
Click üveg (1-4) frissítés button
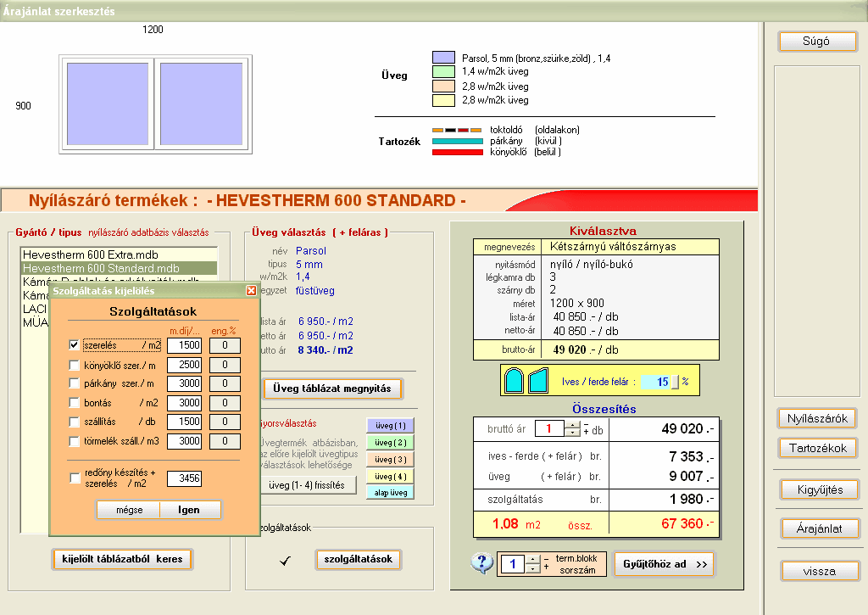point(307,485)
